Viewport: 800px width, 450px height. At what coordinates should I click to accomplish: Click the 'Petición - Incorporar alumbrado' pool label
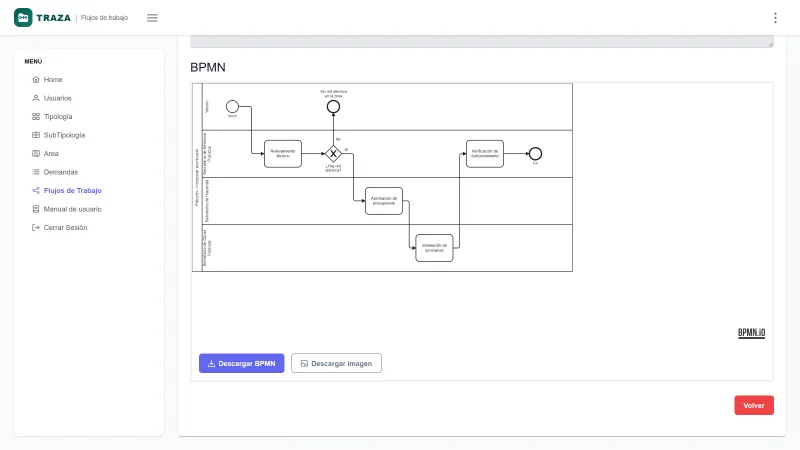197,177
